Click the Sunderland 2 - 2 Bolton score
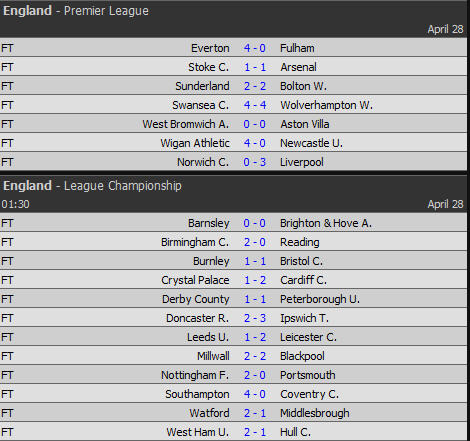Viewport: 470px width, 441px height. tap(255, 86)
